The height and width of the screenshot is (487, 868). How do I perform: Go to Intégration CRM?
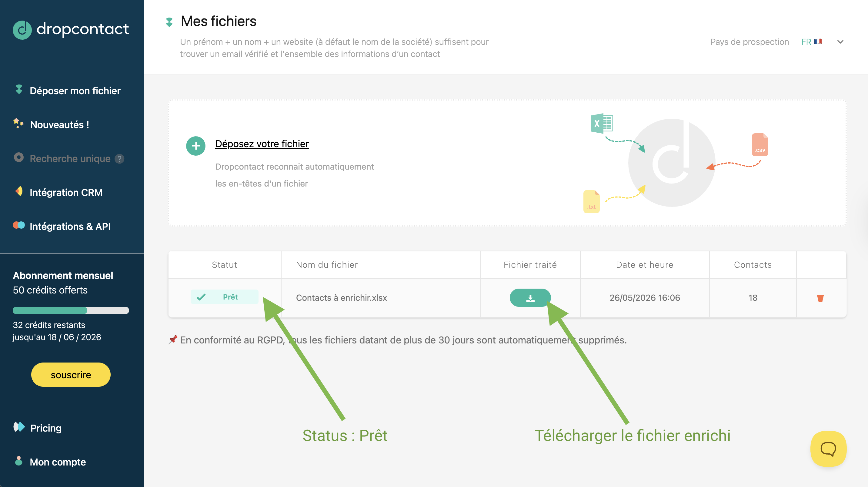[66, 193]
